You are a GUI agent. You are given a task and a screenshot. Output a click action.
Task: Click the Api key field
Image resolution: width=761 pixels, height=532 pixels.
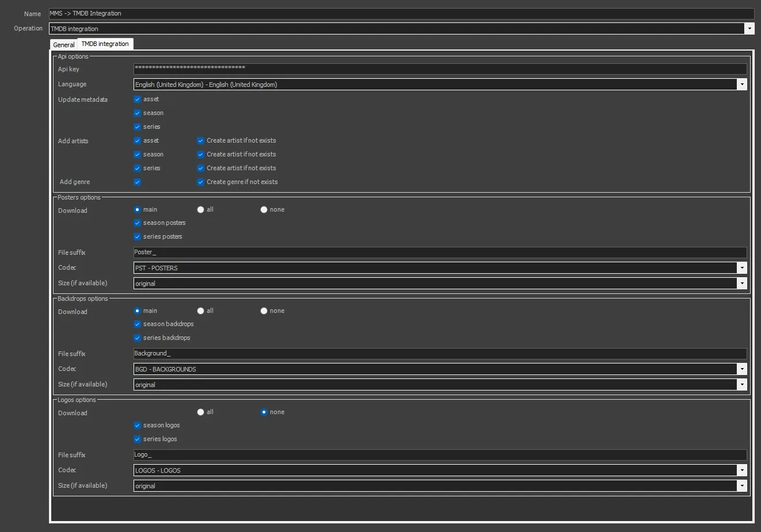(440, 69)
